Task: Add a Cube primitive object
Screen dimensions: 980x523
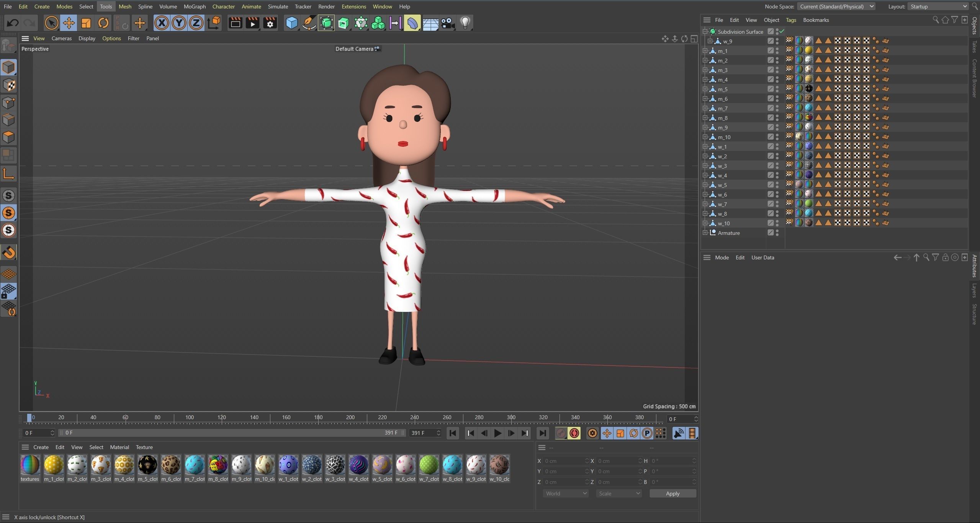Action: (x=292, y=23)
